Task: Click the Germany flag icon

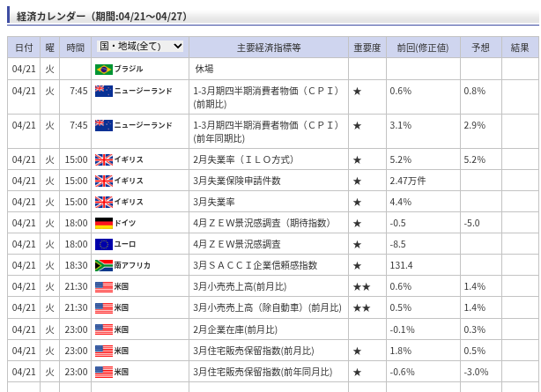Action: (x=103, y=223)
